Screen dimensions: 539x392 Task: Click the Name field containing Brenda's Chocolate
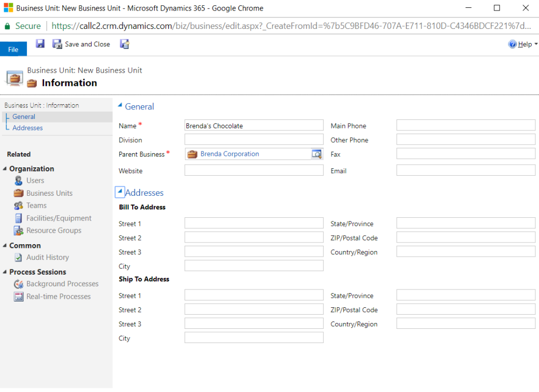coord(254,125)
